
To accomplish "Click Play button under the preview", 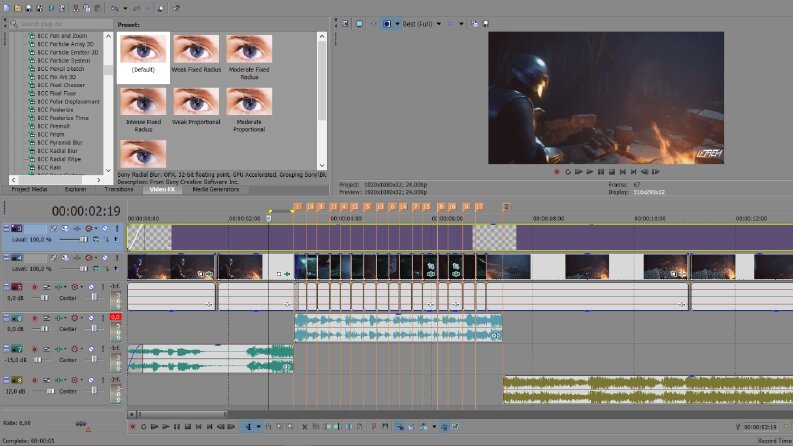I will [590, 172].
